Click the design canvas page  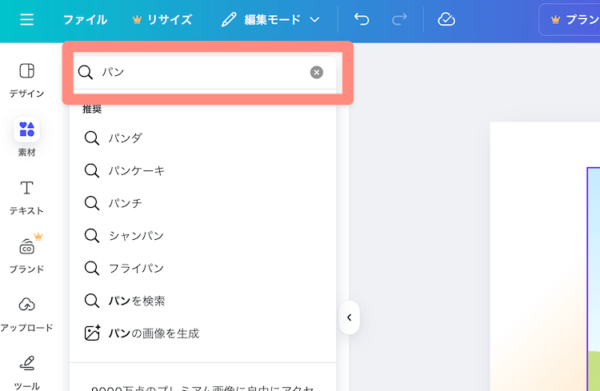[x=545, y=256]
